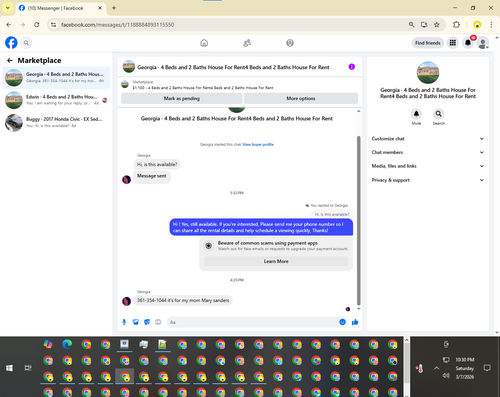Open the Edwin 4 Beds house conversation
Viewport: 500px width, 397px height.
click(x=56, y=100)
